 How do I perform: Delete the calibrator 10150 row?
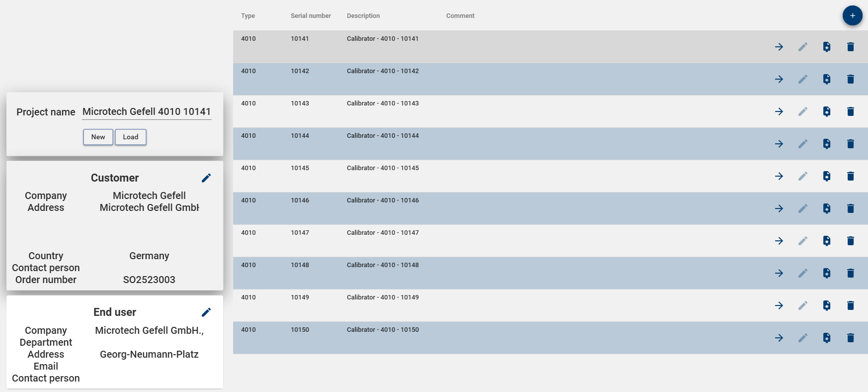pyautogui.click(x=851, y=338)
